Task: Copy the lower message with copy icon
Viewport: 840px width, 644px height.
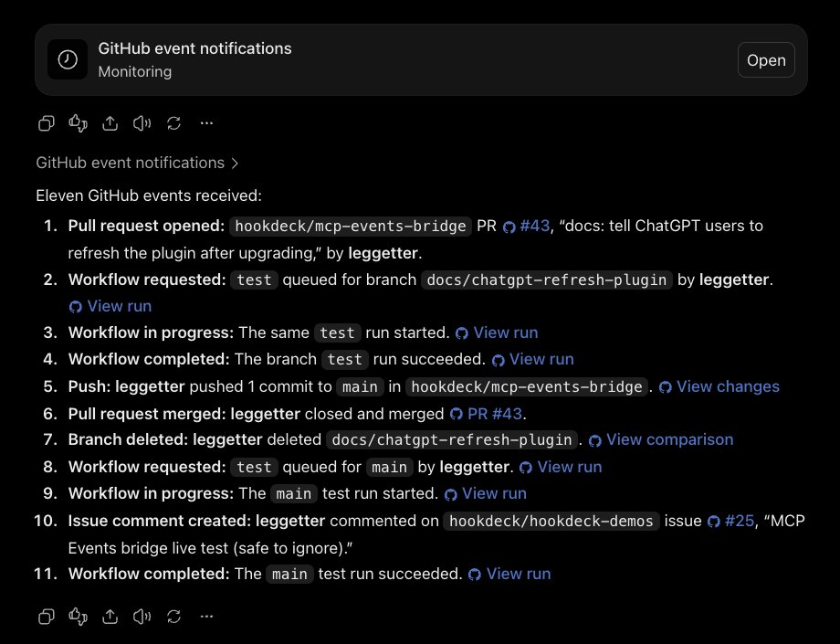Action: [x=47, y=617]
